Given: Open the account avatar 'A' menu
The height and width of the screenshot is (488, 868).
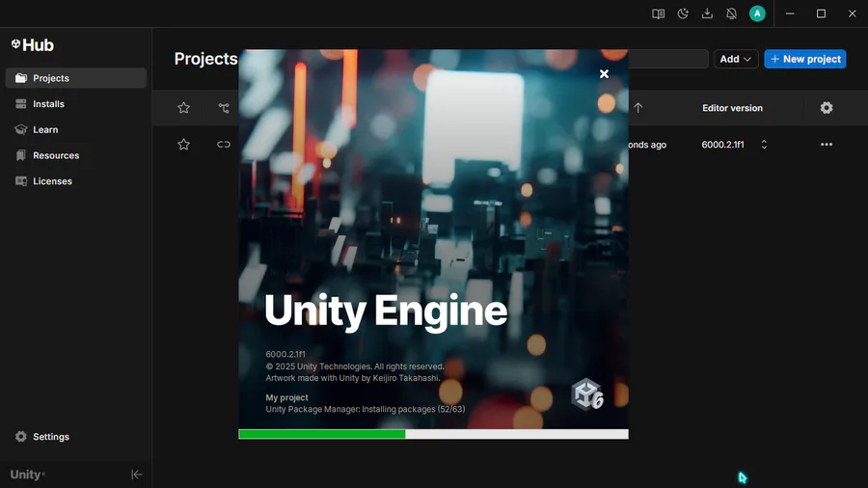Looking at the screenshot, I should 757,14.
